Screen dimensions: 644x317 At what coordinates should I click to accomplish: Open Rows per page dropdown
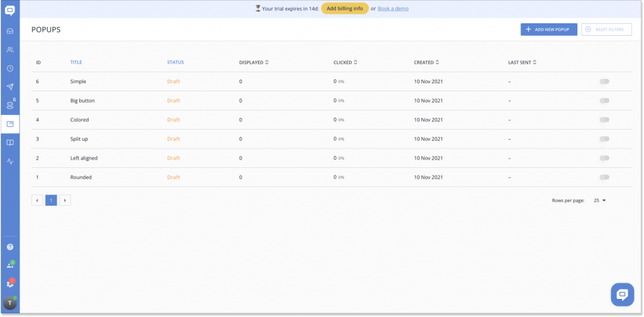[599, 201]
